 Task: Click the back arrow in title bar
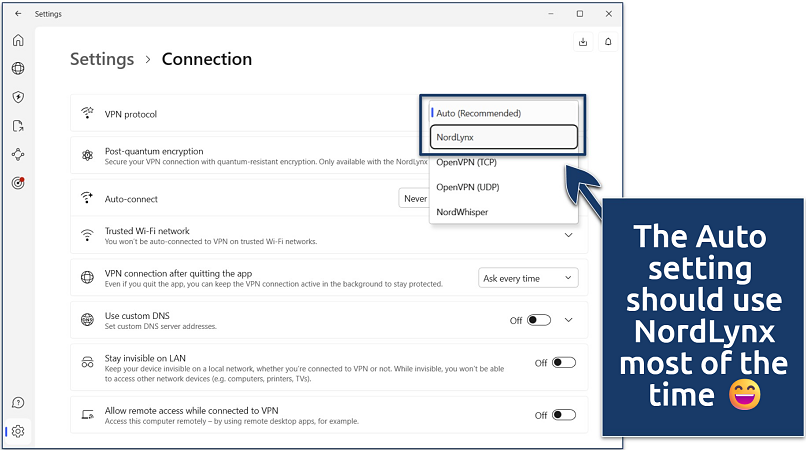click(x=18, y=14)
